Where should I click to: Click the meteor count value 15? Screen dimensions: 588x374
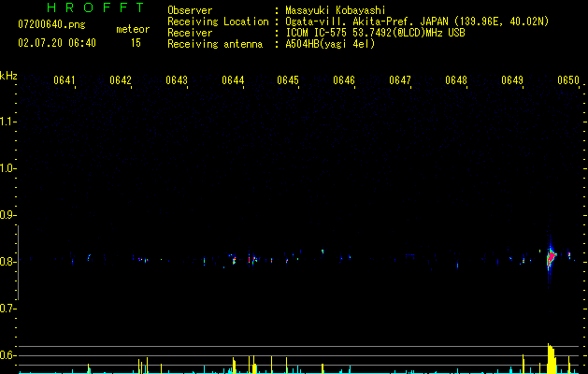coord(136,43)
